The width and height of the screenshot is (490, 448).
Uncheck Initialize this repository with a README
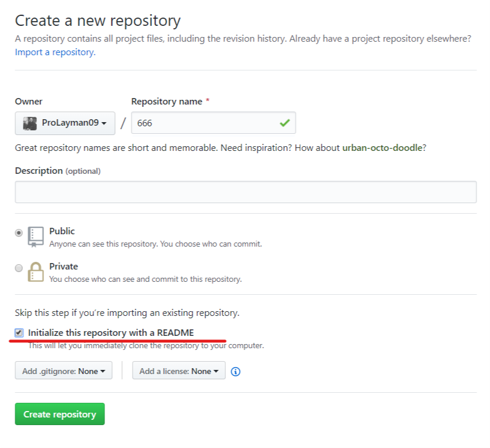pyautogui.click(x=19, y=332)
